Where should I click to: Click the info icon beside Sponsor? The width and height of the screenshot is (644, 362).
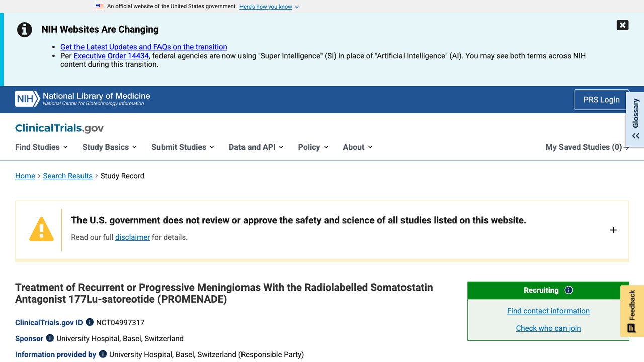(x=50, y=338)
